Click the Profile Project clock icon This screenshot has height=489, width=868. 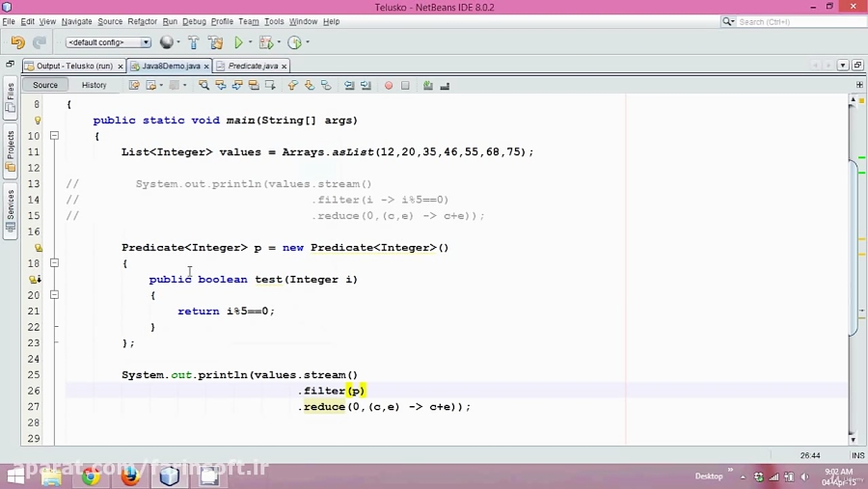tap(294, 42)
